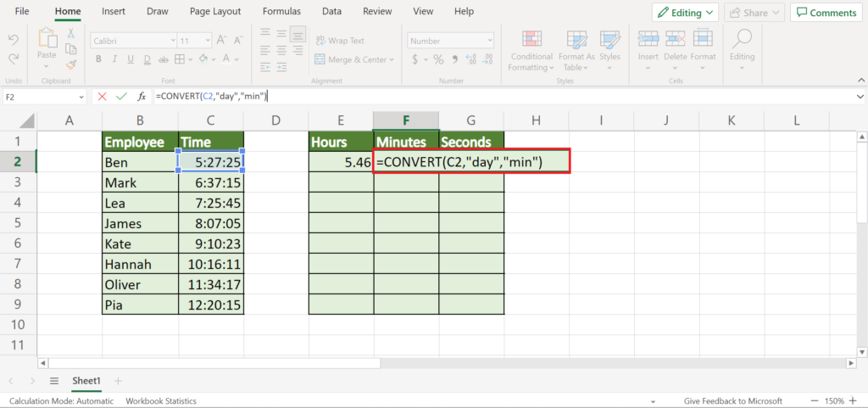Screen dimensions: 868x408
Task: Click the Share button
Action: 754,12
